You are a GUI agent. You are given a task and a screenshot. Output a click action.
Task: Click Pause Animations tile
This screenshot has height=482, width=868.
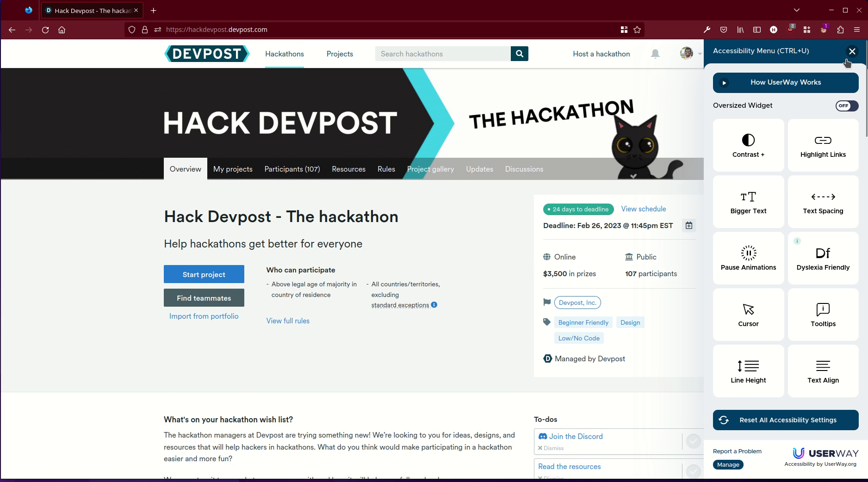[x=748, y=258]
